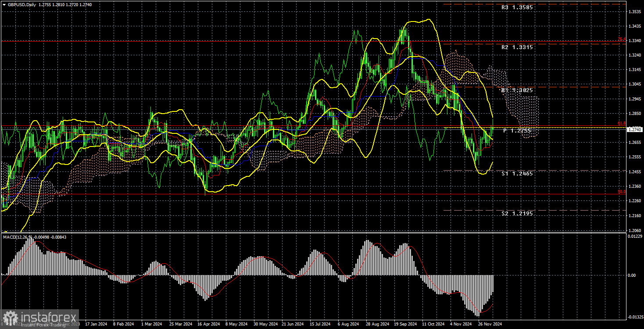Click the 1.3535 price axis value
Screen dimensions: 644x329
(634, 11)
